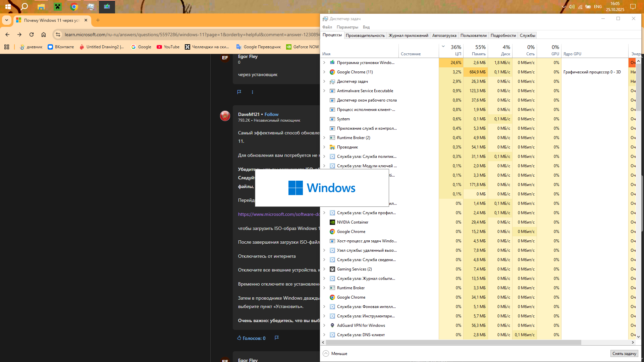
Task: Open Minecraft creeper icon in taskbar
Action: [x=58, y=6]
